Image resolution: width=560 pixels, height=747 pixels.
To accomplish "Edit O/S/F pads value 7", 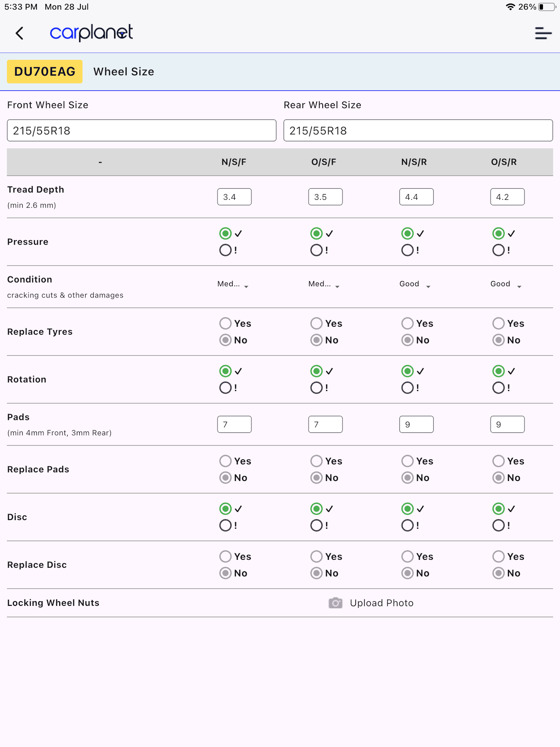I will tap(325, 424).
